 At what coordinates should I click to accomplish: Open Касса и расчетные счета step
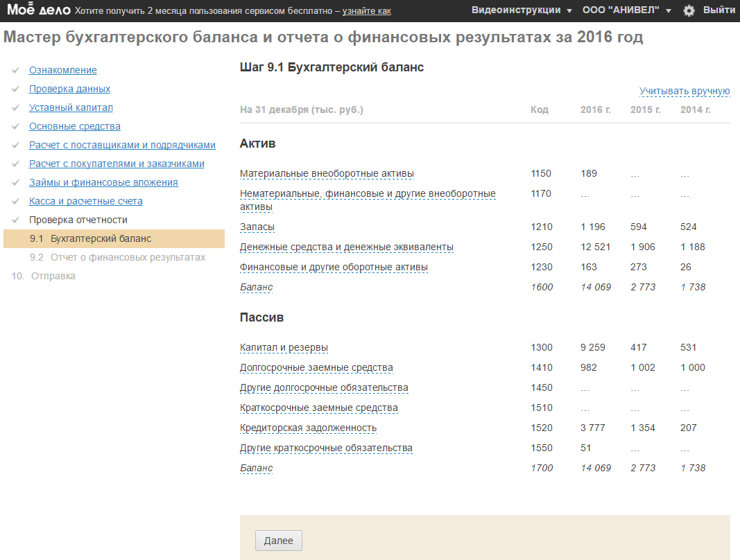(x=85, y=201)
